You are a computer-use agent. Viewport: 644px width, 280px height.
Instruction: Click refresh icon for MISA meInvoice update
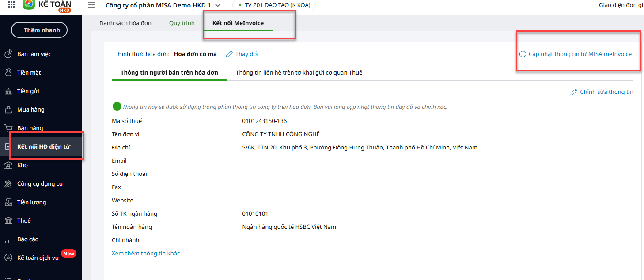(x=523, y=54)
